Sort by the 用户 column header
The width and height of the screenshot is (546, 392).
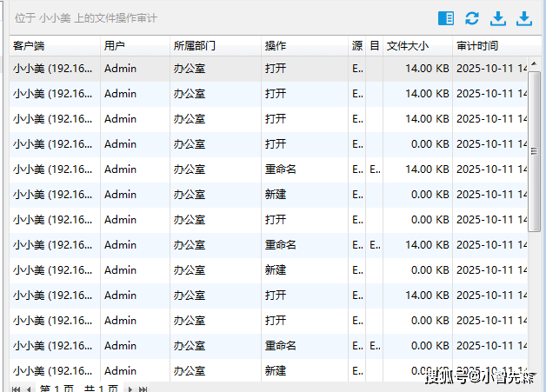click(135, 45)
